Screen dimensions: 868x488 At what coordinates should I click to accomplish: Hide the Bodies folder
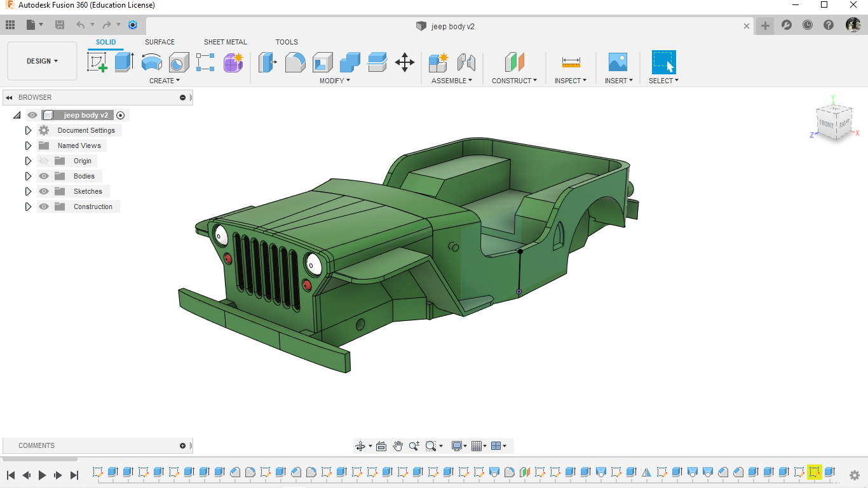point(44,176)
